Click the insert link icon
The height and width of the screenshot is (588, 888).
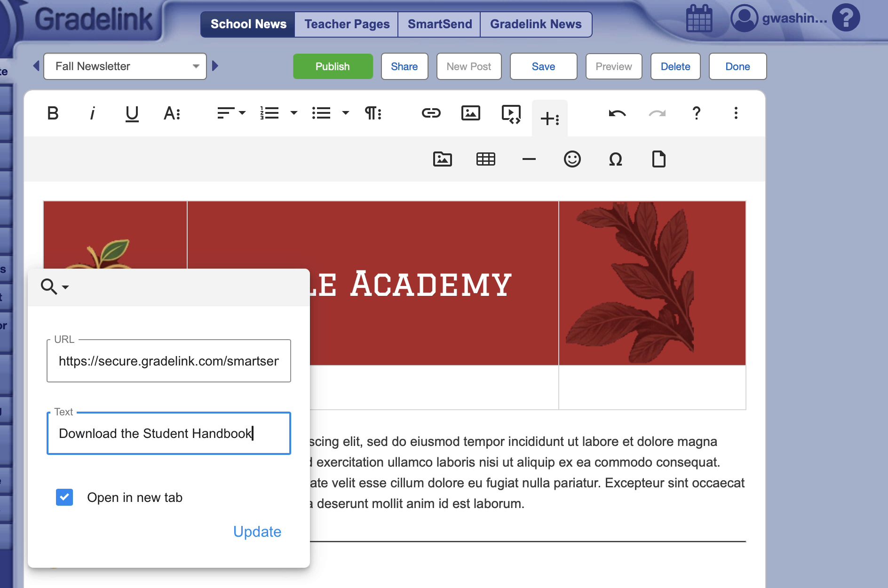click(x=431, y=113)
